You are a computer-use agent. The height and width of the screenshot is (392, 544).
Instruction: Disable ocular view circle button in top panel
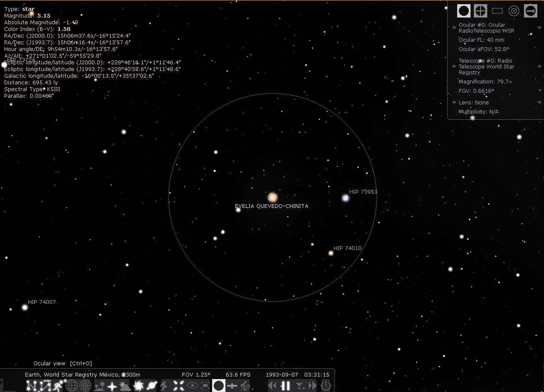point(464,11)
